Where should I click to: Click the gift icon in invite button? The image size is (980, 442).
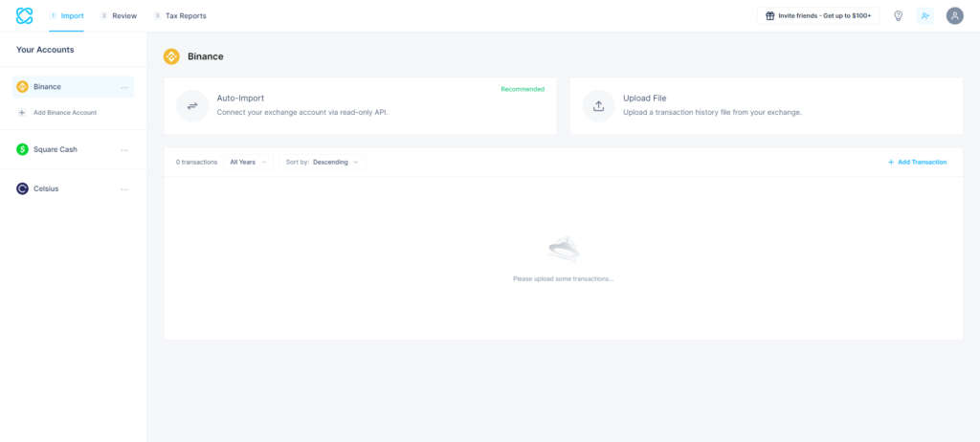770,15
